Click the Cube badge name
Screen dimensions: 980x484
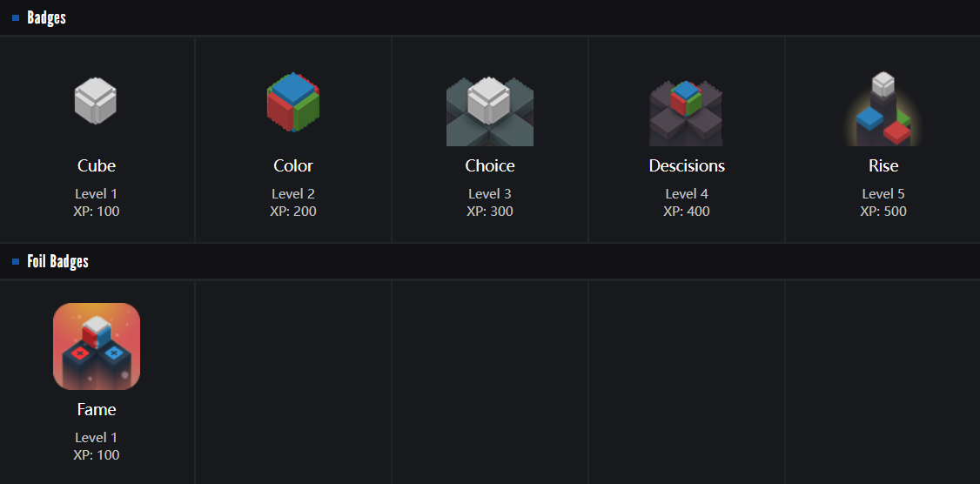pyautogui.click(x=97, y=165)
